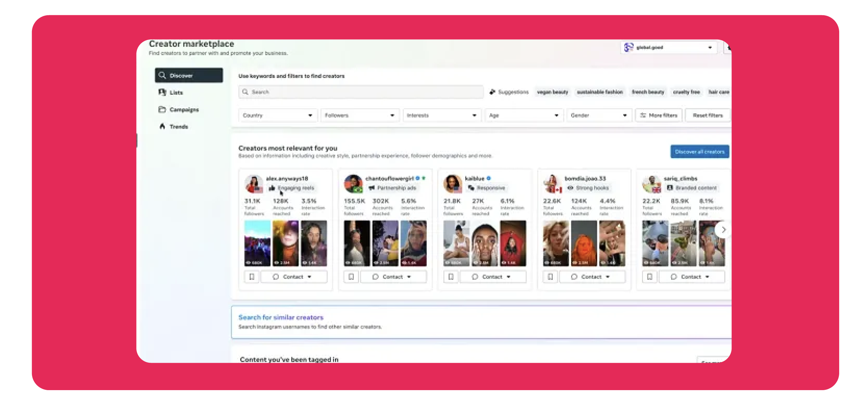Screen dimensions: 868x404
Task: Select the vegan beauty suggestion chip
Action: (x=552, y=92)
